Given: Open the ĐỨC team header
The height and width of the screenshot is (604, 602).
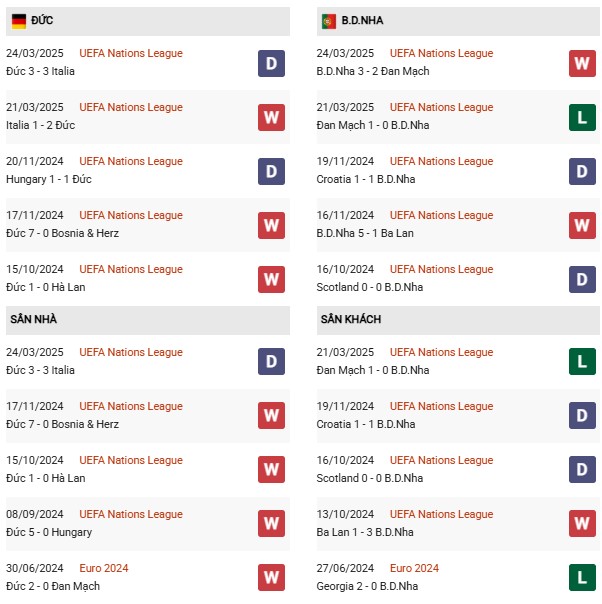Looking at the screenshot, I should pos(148,21).
